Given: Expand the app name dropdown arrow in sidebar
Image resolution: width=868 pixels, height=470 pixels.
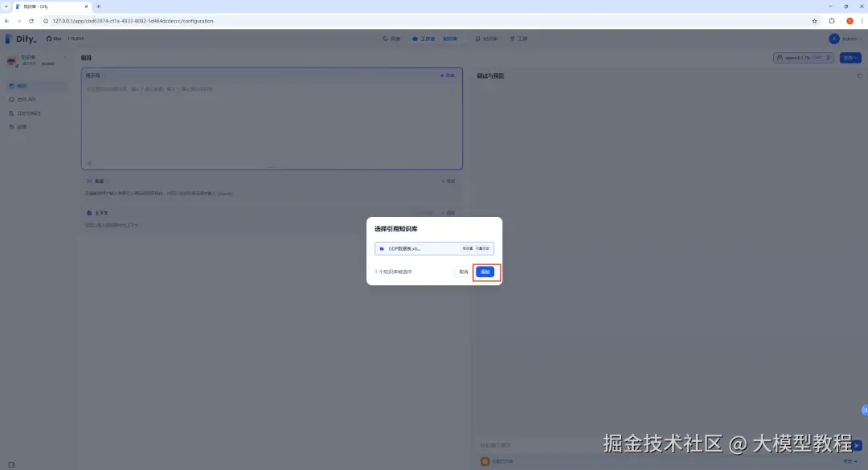Looking at the screenshot, I should click(65, 58).
